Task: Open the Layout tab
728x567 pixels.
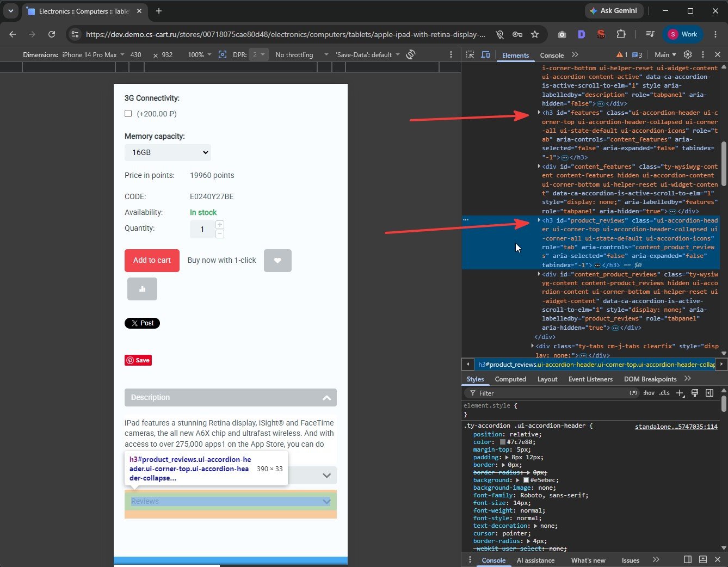Action: pyautogui.click(x=547, y=379)
